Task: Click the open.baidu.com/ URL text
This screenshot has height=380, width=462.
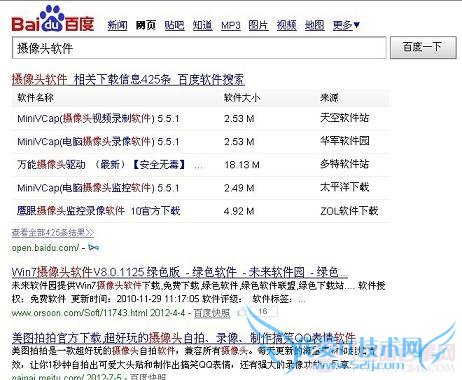Action: [46, 248]
